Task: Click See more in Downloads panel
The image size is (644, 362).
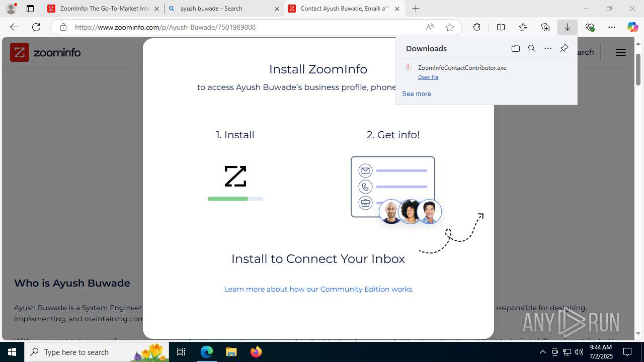Action: (417, 94)
